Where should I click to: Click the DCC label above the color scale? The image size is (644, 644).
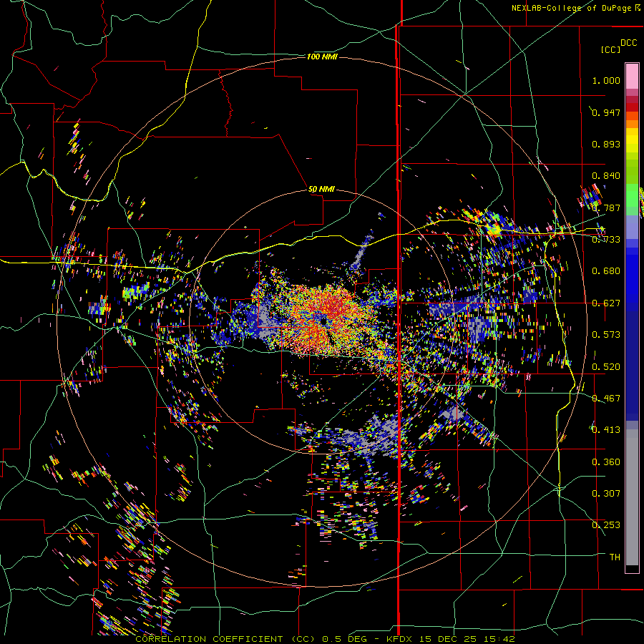(x=629, y=43)
